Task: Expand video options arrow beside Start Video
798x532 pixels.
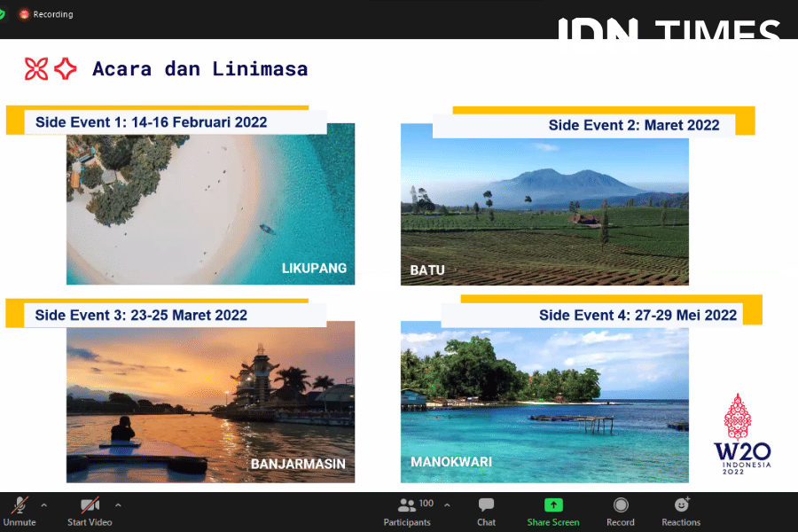Action: pyautogui.click(x=118, y=505)
